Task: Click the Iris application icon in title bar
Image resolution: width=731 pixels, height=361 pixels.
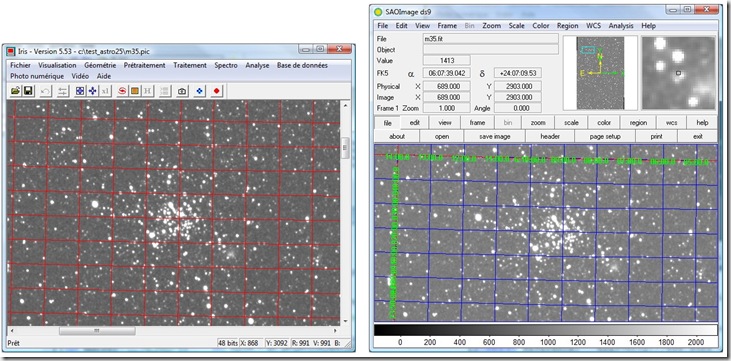Action: pos(10,50)
